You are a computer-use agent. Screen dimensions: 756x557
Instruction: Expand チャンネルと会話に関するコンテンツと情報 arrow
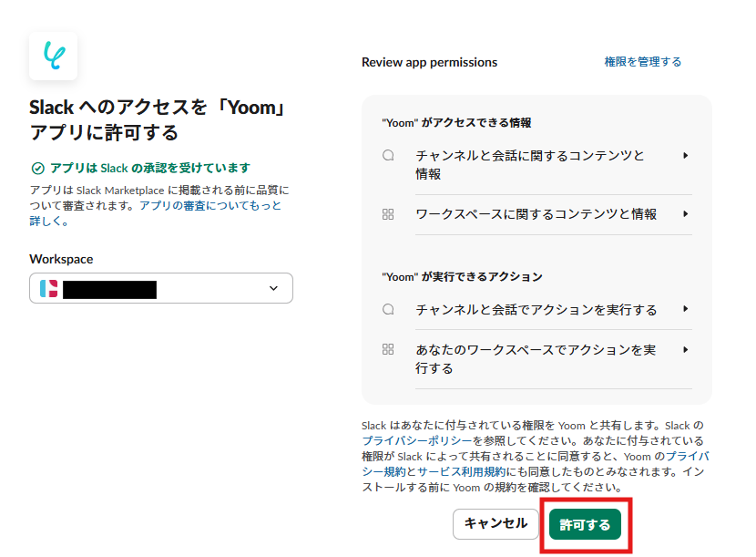tap(685, 156)
